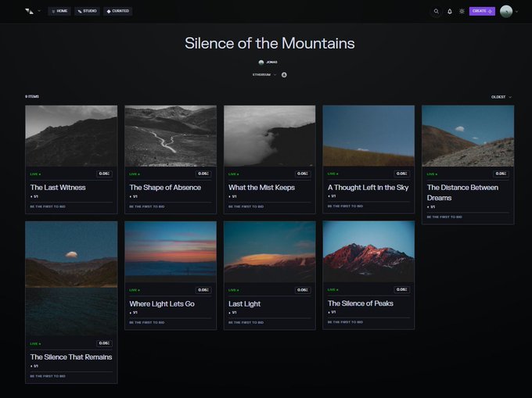Image resolution: width=532 pixels, height=398 pixels.
Task: Click round icon next to Ethereum
Action: (x=284, y=74)
